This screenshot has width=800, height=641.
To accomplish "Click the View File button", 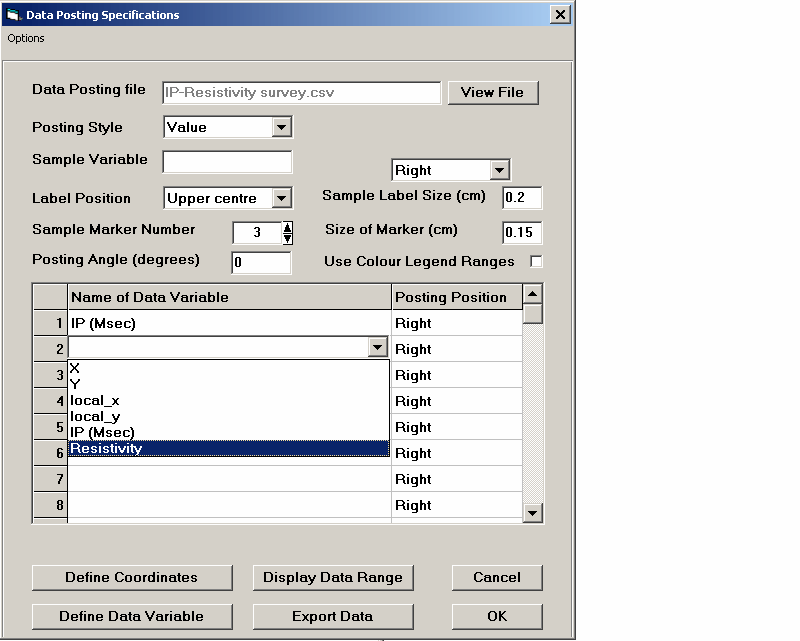I will (x=493, y=92).
